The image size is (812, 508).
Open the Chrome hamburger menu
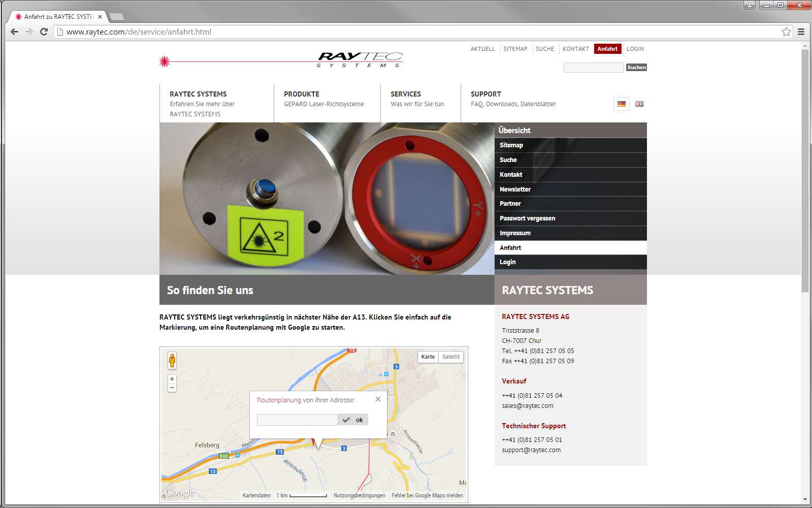[x=801, y=31]
